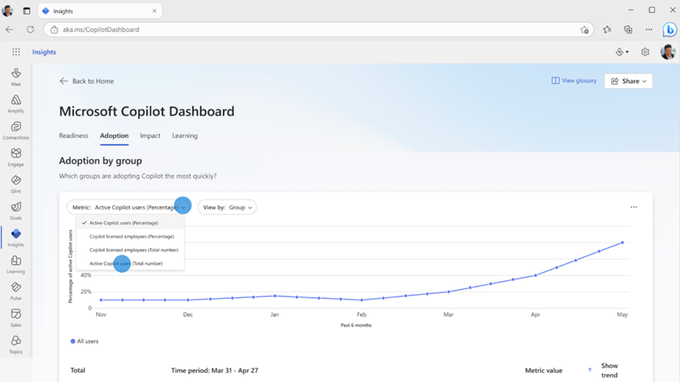680x382 pixels.
Task: Open View glossary link
Action: pos(574,81)
